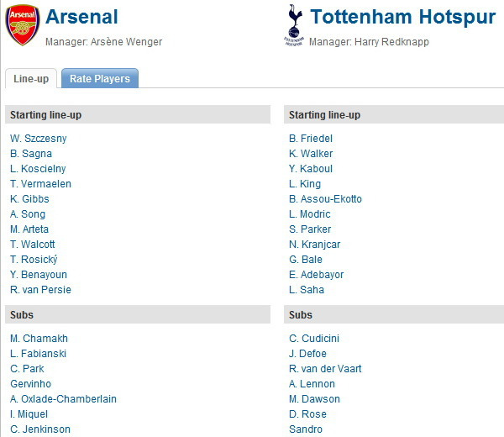View T. Vermaelen player page
Screen dimensions: 504x437
[40, 184]
